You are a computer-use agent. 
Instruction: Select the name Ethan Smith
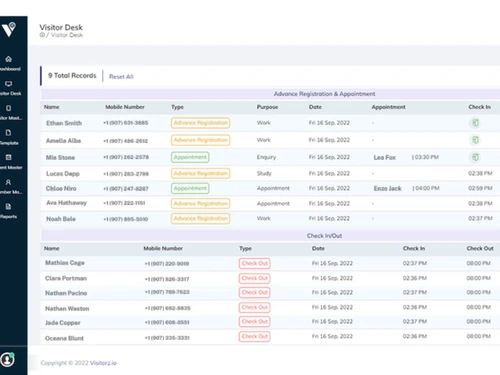[x=64, y=123]
